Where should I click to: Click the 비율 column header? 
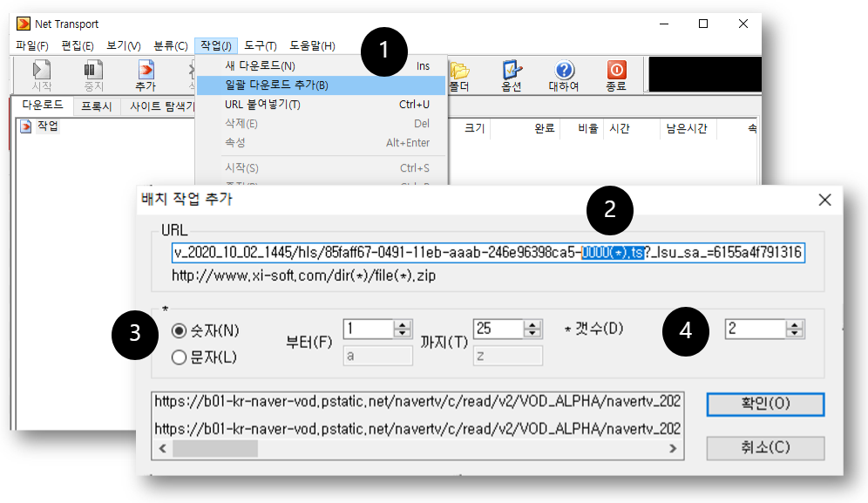coord(588,128)
